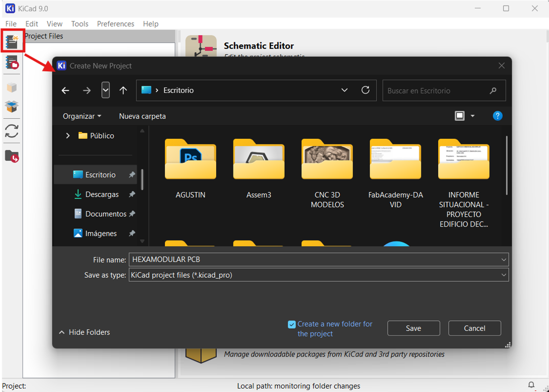Click Escritorio text in the address bar
Image resolution: width=549 pixels, height=392 pixels.
point(179,91)
